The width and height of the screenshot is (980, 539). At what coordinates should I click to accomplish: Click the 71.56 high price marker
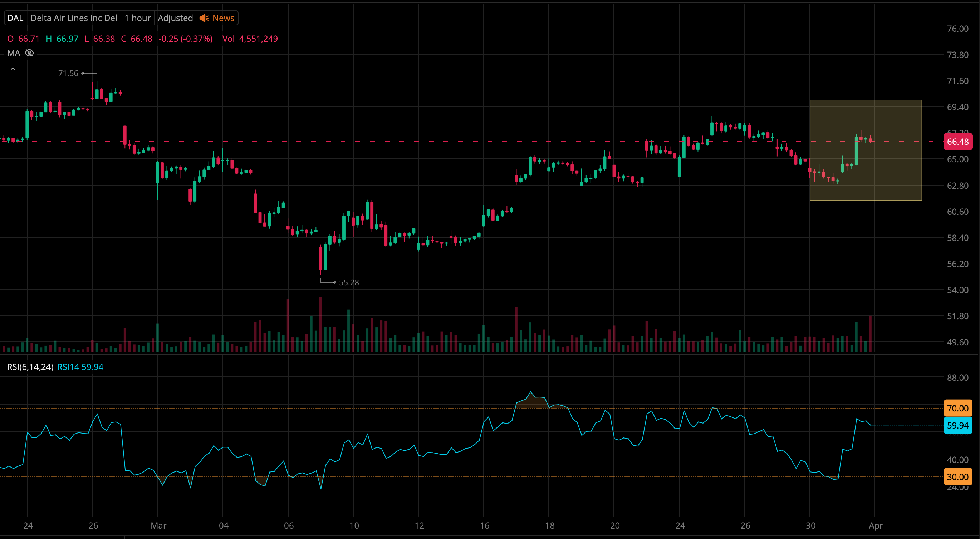[68, 73]
